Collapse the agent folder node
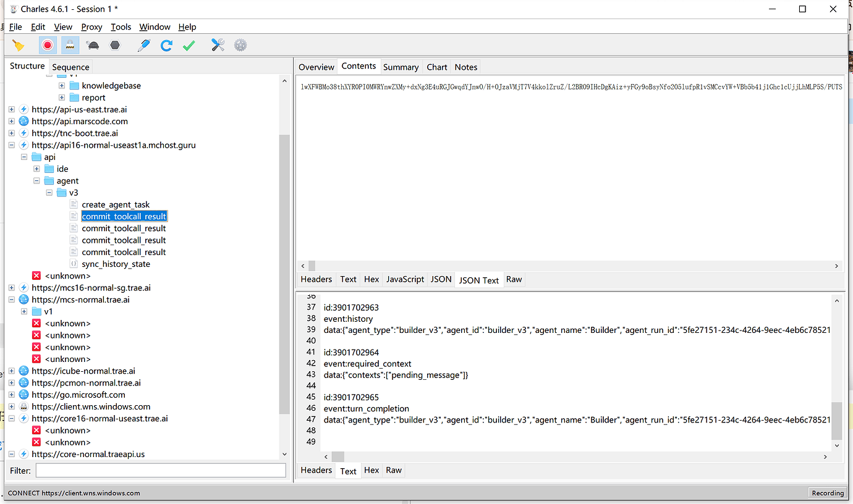 tap(36, 181)
